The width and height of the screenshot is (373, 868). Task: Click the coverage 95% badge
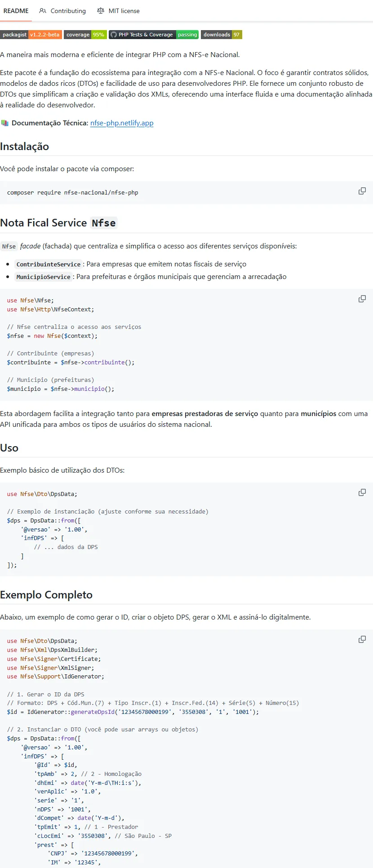coord(85,35)
